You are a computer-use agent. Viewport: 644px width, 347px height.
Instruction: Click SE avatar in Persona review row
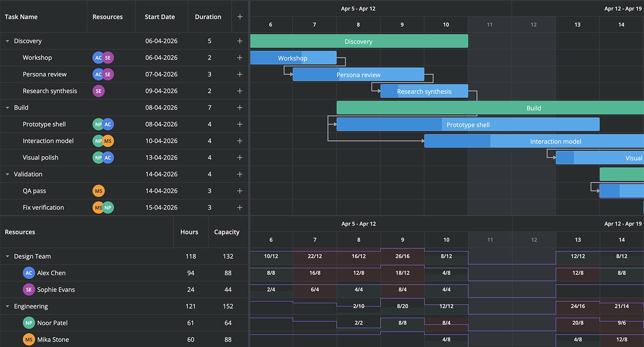tap(108, 74)
